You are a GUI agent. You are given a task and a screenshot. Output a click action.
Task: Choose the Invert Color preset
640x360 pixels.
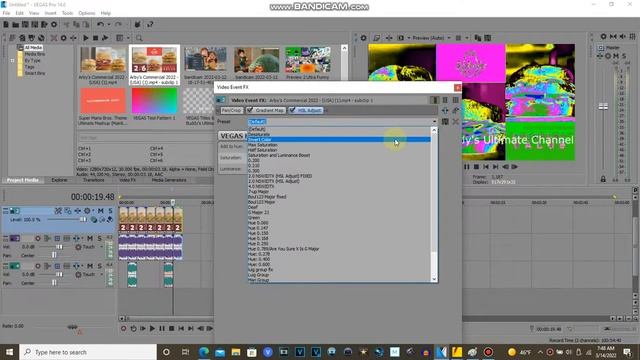pos(339,140)
